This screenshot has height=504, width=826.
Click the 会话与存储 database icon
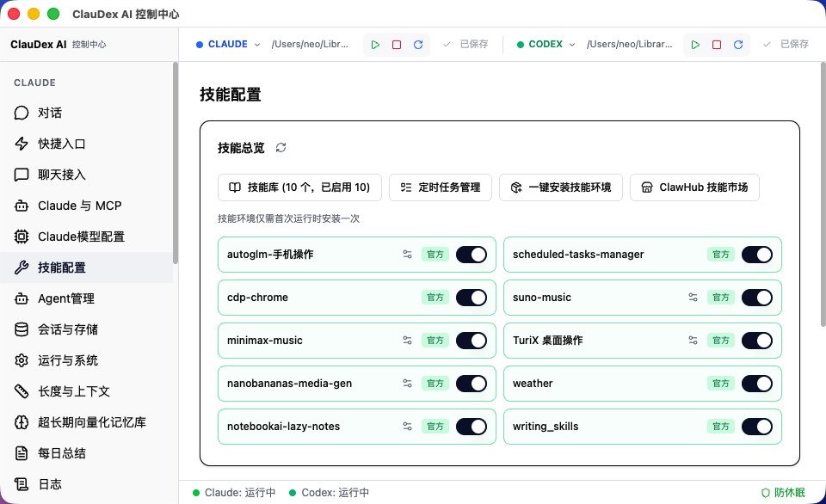(x=21, y=329)
